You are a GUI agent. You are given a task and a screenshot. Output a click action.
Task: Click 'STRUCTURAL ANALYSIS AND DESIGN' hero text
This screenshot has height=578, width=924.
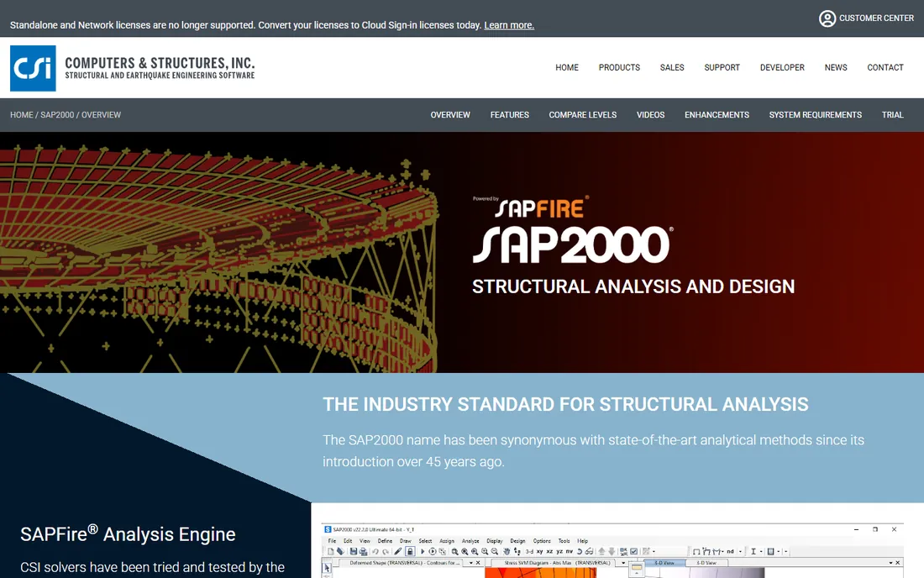pyautogui.click(x=633, y=286)
